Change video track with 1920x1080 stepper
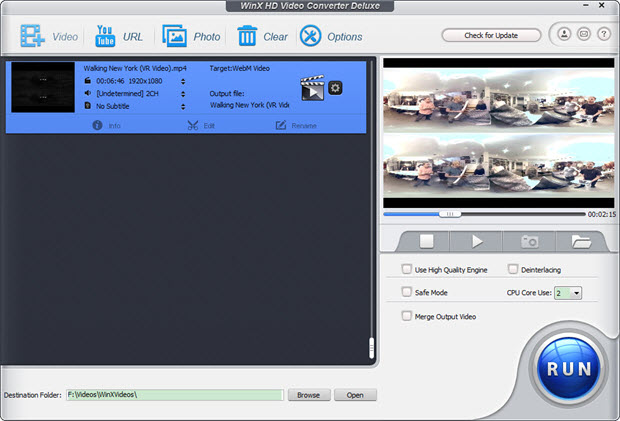Image resolution: width=620 pixels, height=421 pixels. coord(183,81)
